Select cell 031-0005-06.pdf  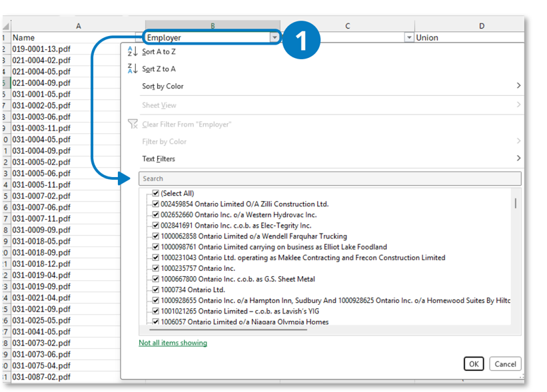point(65,174)
